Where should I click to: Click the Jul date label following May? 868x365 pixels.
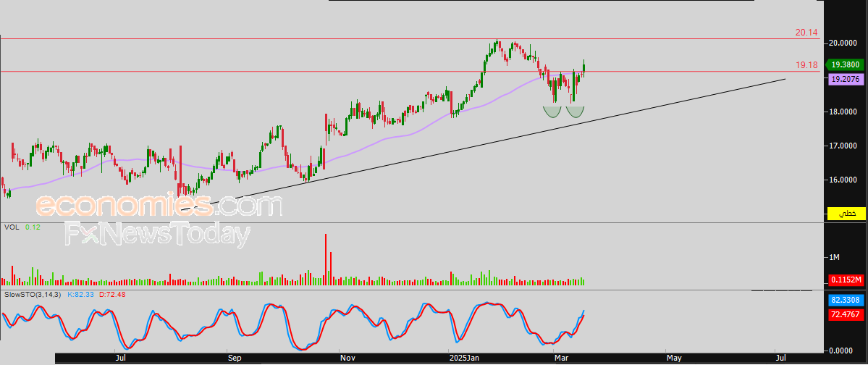[780, 359]
